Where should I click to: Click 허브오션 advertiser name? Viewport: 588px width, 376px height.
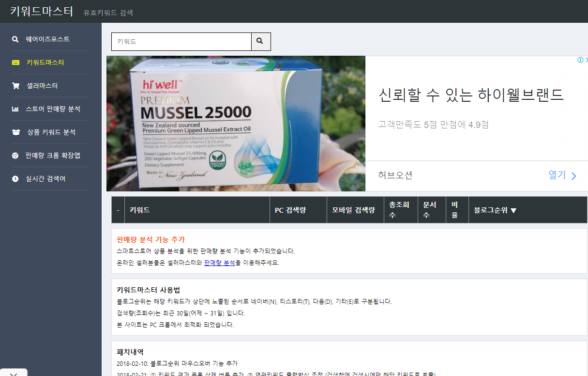pyautogui.click(x=395, y=175)
